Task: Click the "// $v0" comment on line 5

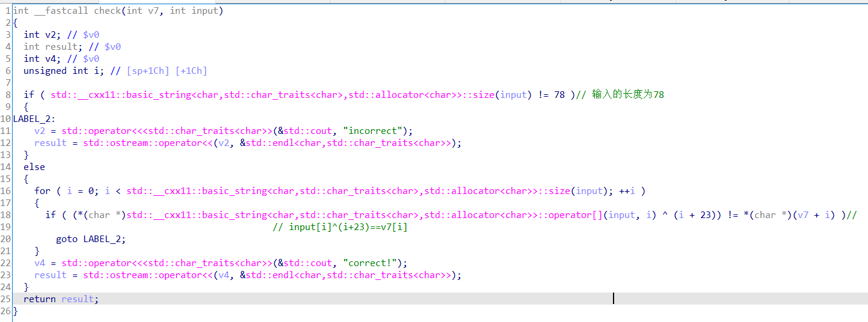Action: click(83, 59)
